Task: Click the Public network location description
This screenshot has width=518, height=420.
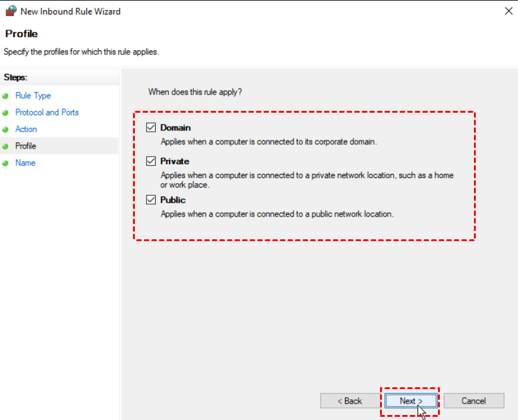Action: click(x=277, y=214)
